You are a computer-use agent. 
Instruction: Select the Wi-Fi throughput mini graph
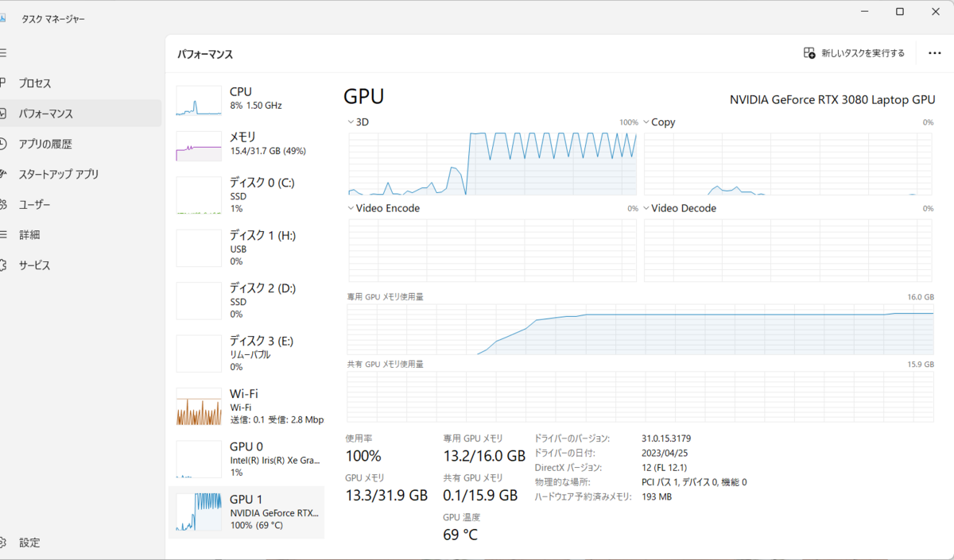point(199,407)
